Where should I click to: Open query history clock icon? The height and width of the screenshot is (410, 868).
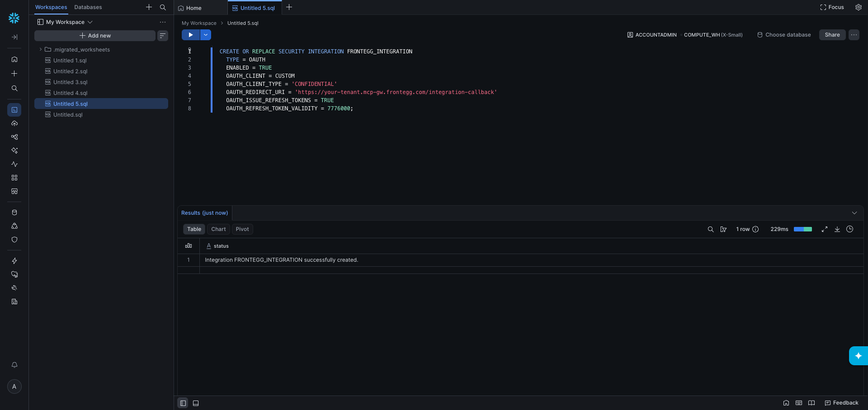850,229
